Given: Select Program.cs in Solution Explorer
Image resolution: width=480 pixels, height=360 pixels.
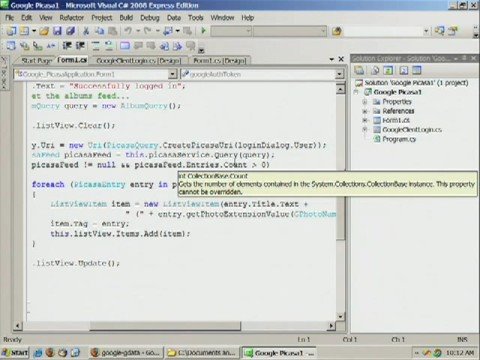Looking at the screenshot, I should click(399, 139).
